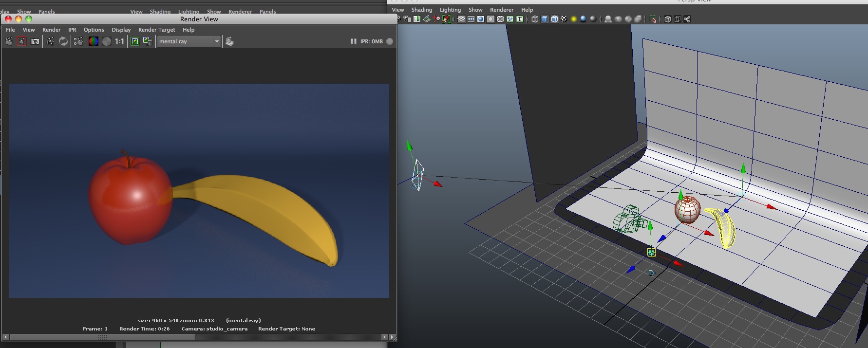The image size is (868, 348).
Task: Toggle the alpha channel display
Action: (x=107, y=41)
